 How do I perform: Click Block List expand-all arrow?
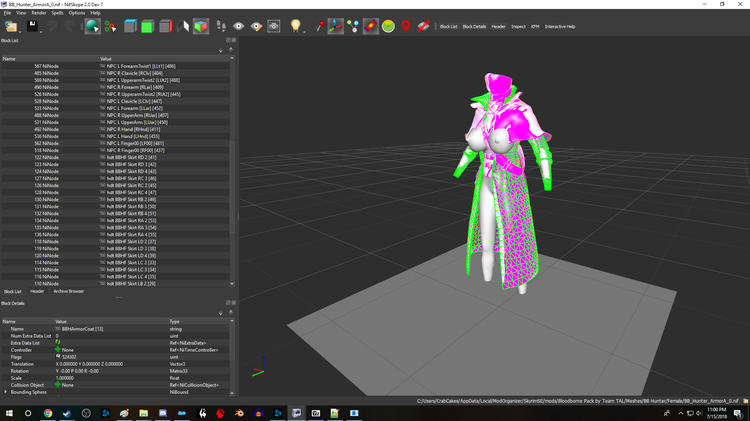tap(221, 50)
